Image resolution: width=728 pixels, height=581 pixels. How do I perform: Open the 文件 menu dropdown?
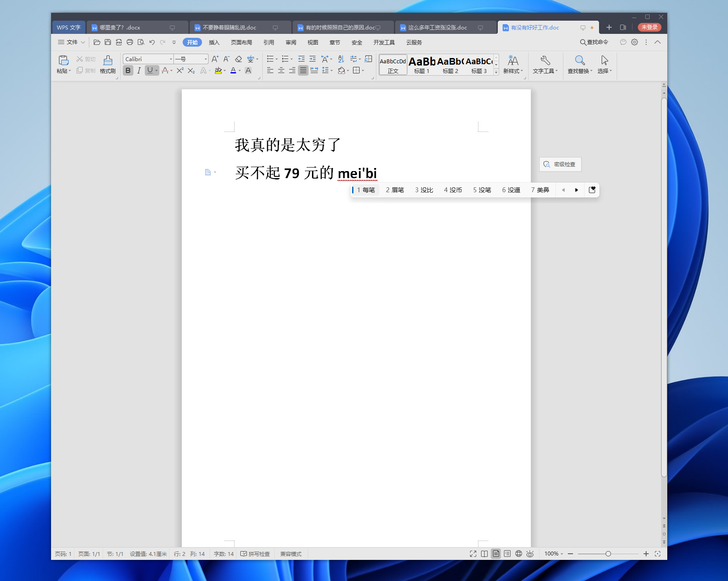tap(72, 42)
